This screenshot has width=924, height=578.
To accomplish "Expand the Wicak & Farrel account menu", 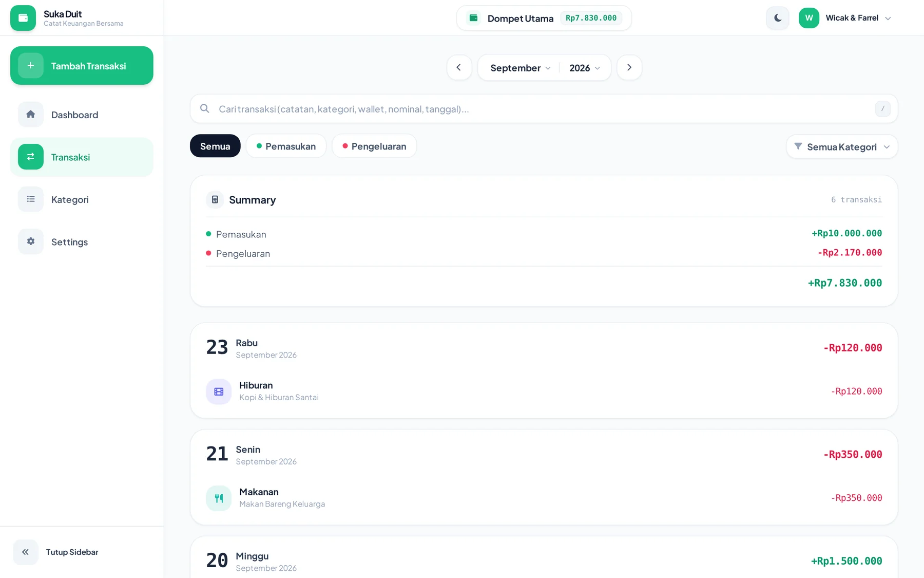I will pyautogui.click(x=845, y=18).
